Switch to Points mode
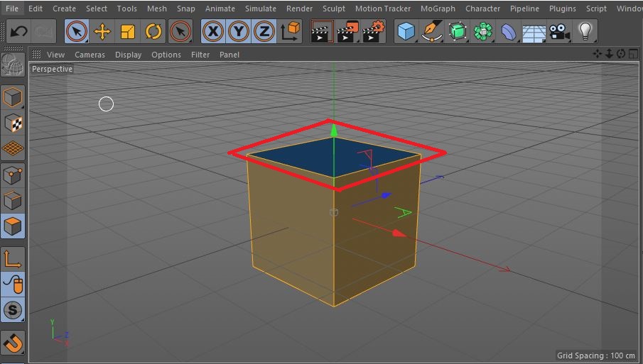 tap(13, 175)
